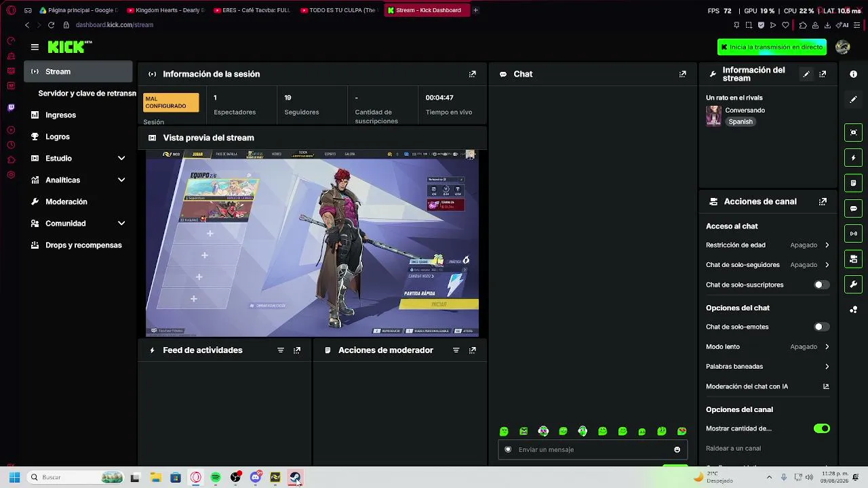Switch to the Kingdom Hearts YouTube tab
This screenshot has width=868, height=488.
(x=165, y=10)
